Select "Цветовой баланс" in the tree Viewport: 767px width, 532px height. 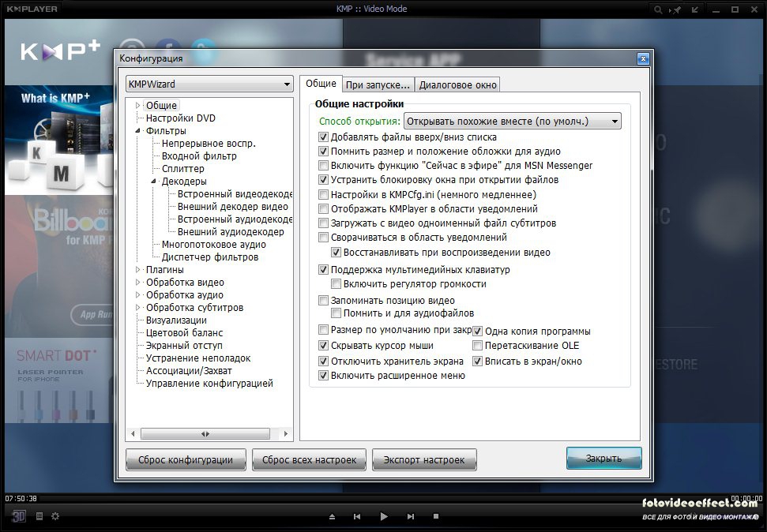click(x=184, y=332)
